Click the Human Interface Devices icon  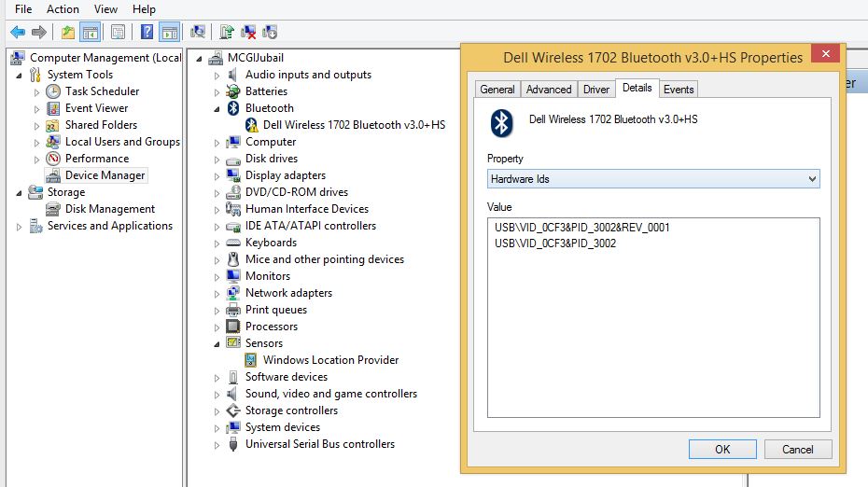click(233, 209)
